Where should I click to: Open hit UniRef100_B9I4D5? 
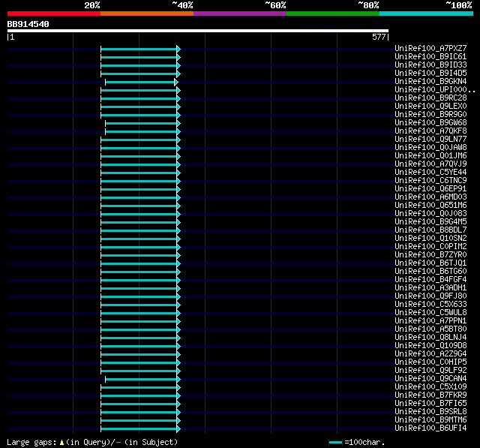430,74
